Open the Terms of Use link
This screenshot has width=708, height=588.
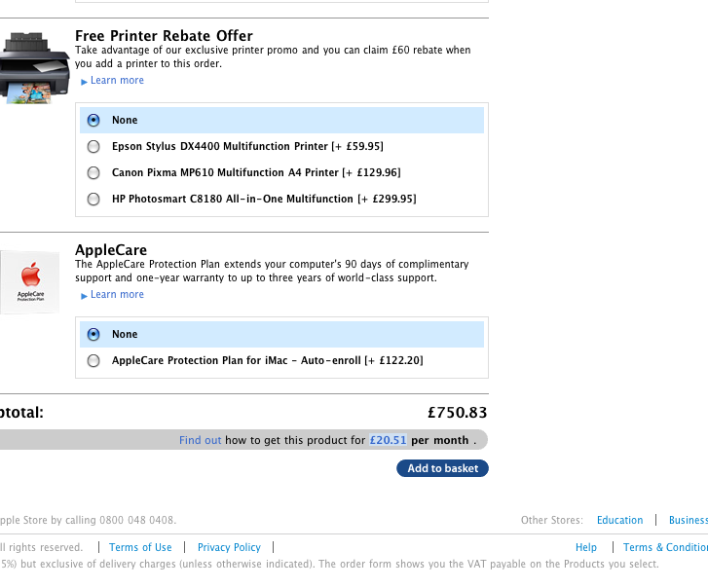[x=140, y=547]
